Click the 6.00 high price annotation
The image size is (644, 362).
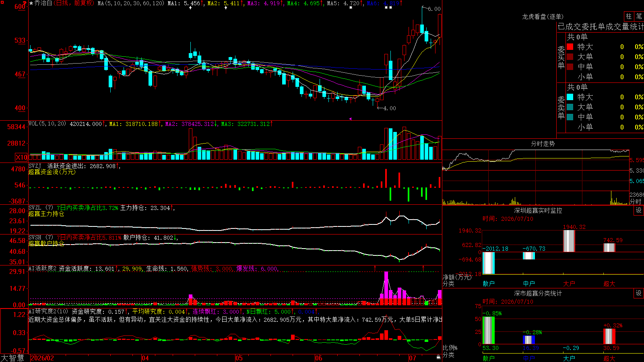[434, 9]
